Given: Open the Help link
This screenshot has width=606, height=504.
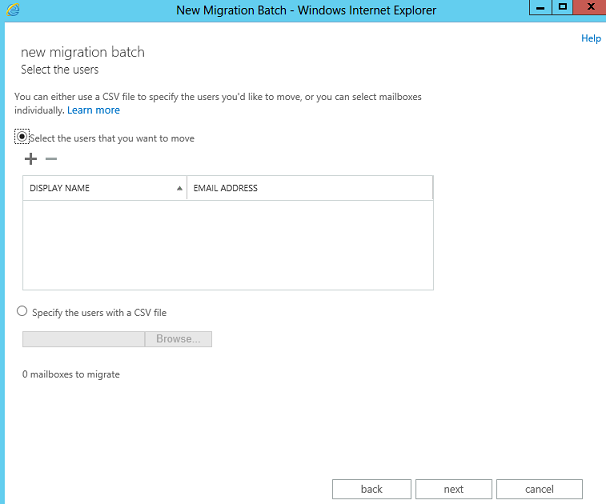Looking at the screenshot, I should click(x=591, y=38).
